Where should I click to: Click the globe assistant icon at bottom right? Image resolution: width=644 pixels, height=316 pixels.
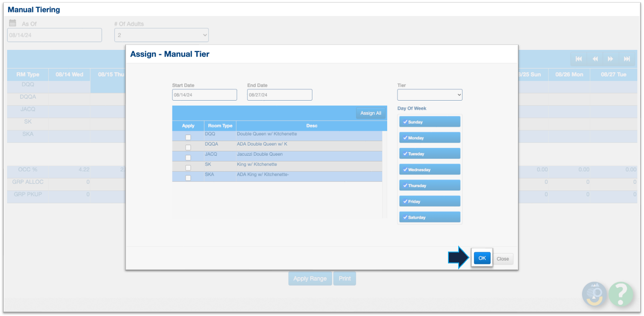pyautogui.click(x=594, y=294)
